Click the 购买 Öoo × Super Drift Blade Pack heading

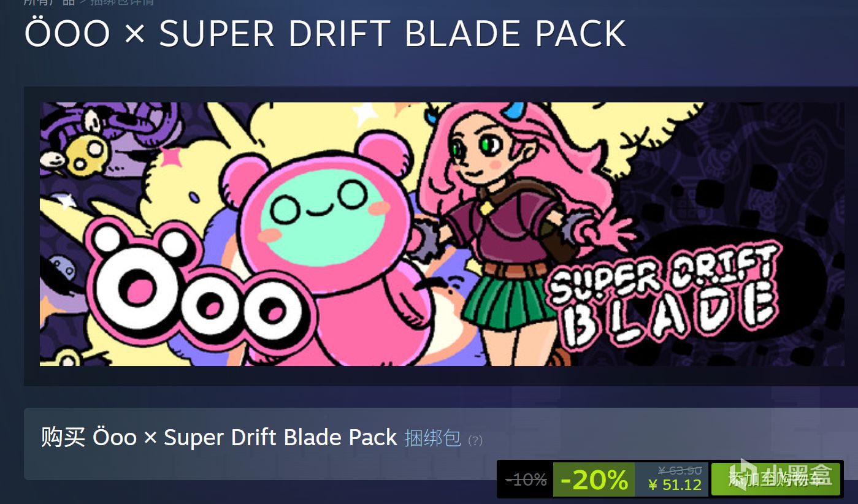coord(219,438)
